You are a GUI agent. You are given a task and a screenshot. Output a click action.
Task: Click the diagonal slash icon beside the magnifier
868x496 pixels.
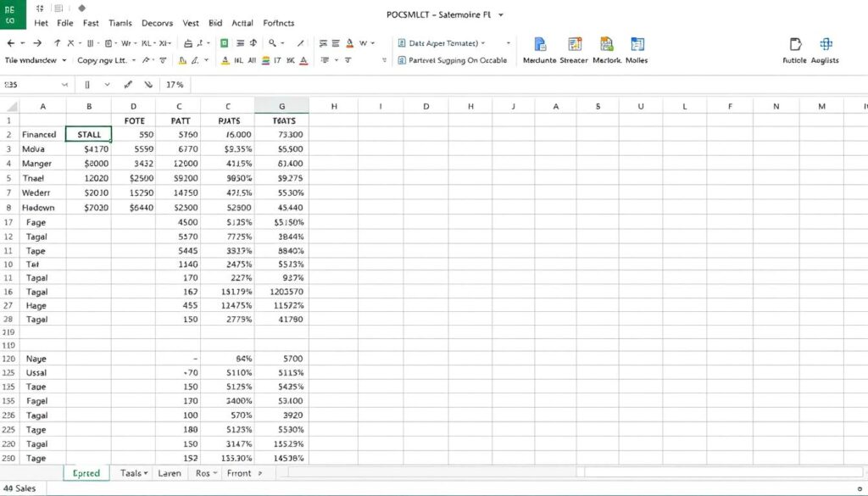click(x=301, y=43)
